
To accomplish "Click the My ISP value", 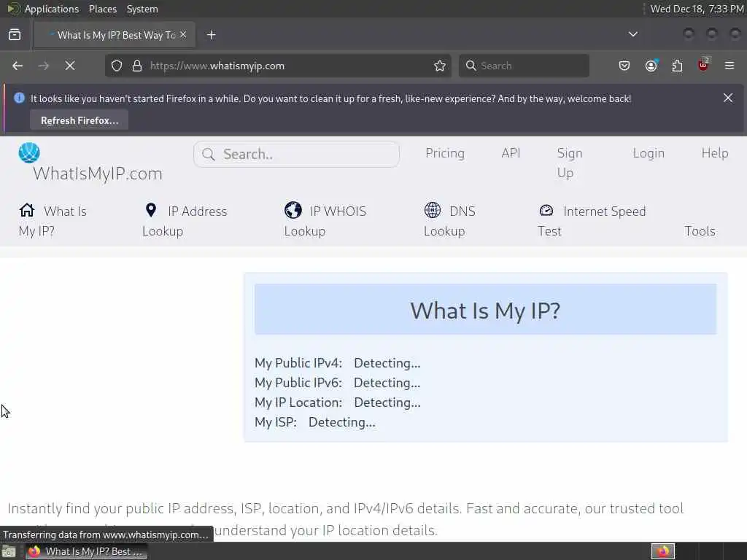I will (x=342, y=422).
